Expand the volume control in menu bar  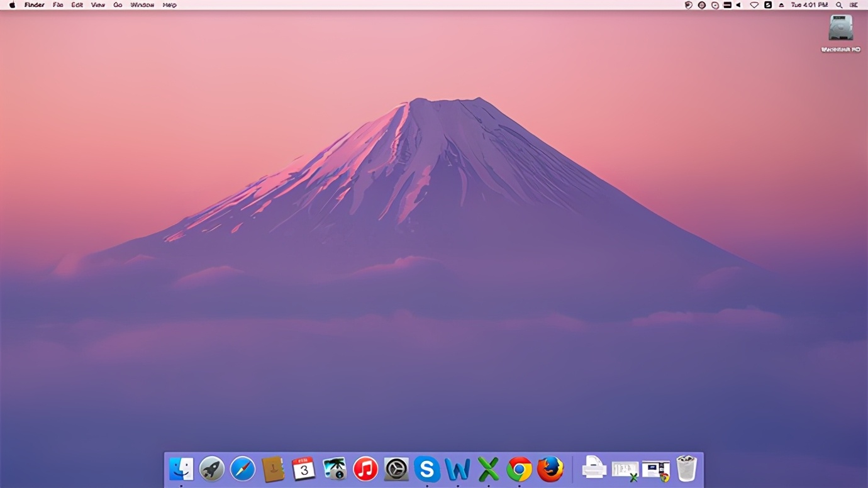tap(738, 5)
